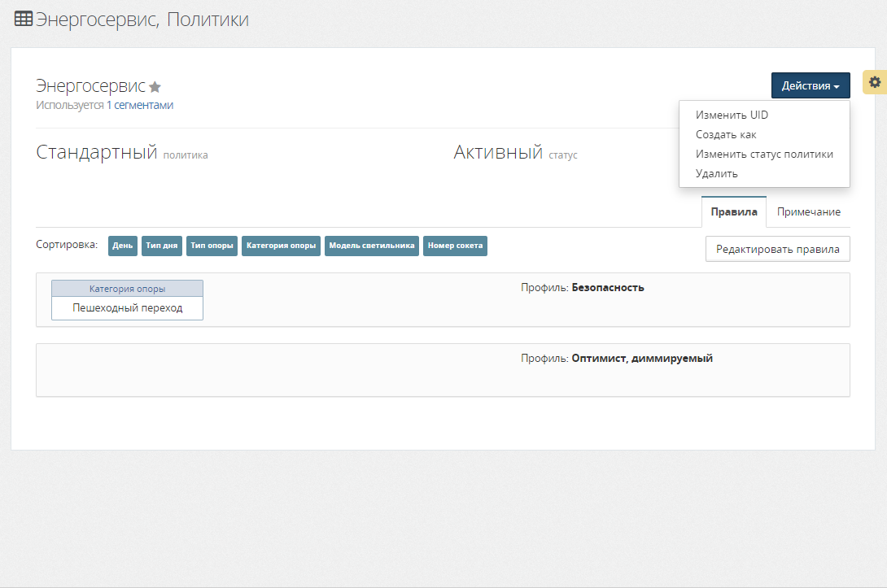Click the table grid icon in header
This screenshot has height=588, width=887.
[x=24, y=19]
